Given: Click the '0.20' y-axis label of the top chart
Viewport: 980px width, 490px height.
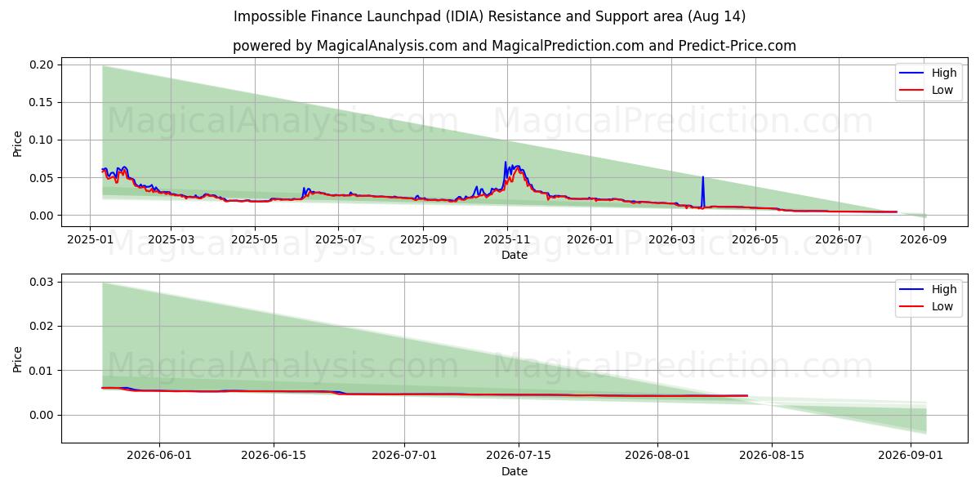Looking at the screenshot, I should coord(42,65).
